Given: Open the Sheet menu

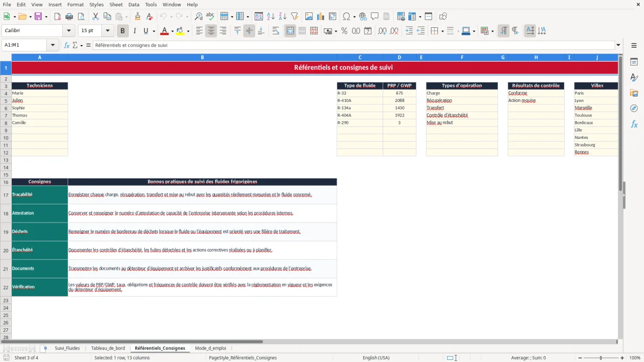Looking at the screenshot, I should 116,4.
